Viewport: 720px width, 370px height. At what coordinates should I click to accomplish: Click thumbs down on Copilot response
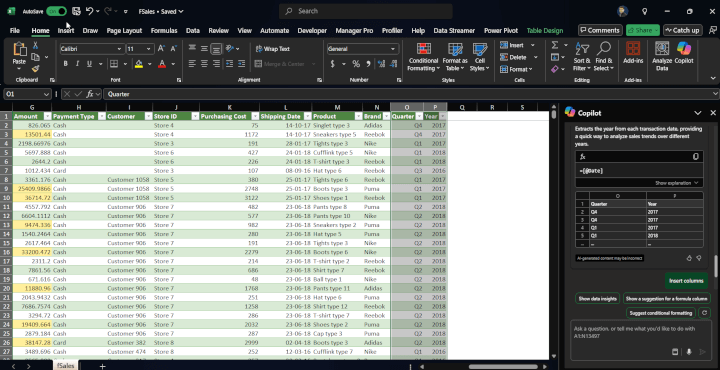tap(699, 258)
